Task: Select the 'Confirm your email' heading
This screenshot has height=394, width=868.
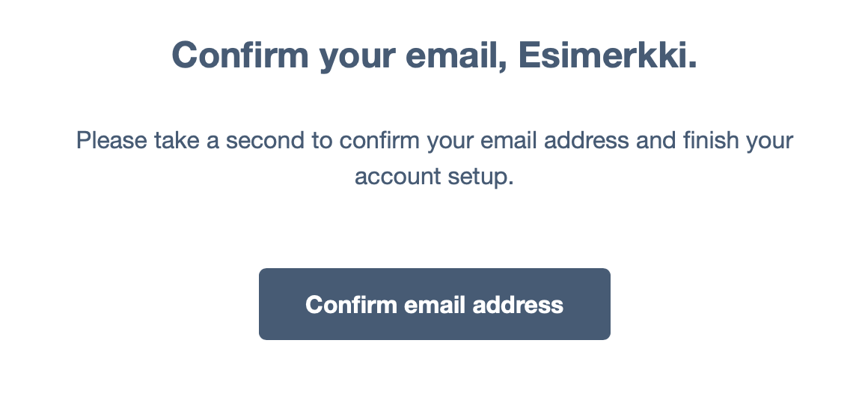Action: tap(435, 56)
